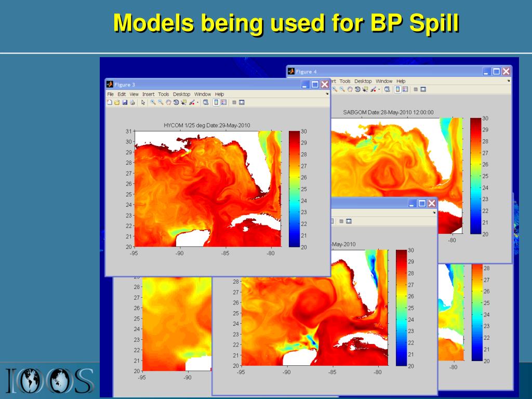Open Help menu in Figure 3
Image resolution: width=532 pixels, height=399 pixels.
coord(220,94)
